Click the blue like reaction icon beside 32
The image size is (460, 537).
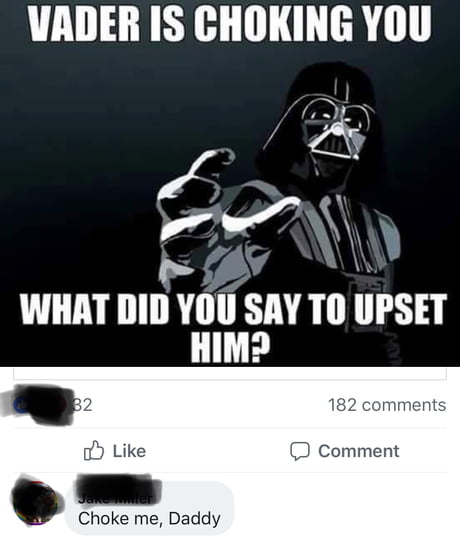pos(20,405)
